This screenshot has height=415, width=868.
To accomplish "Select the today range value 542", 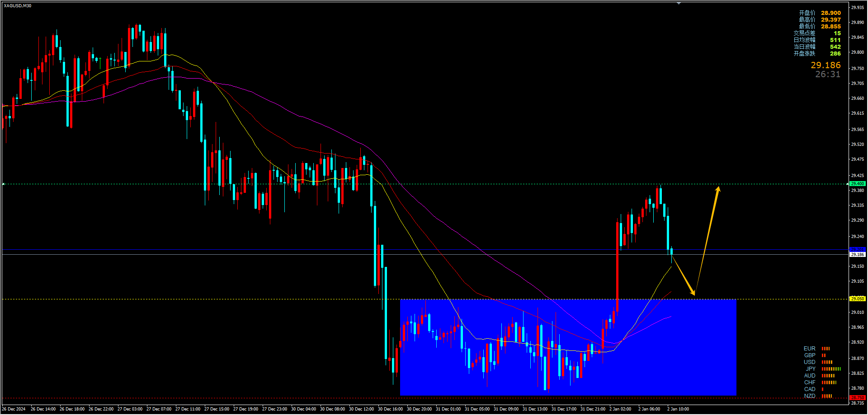I will click(835, 47).
